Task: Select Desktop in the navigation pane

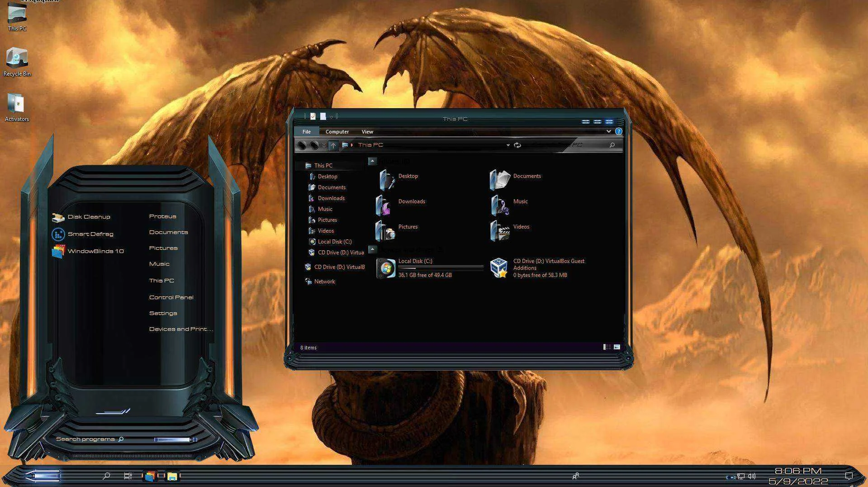Action: coord(327,177)
